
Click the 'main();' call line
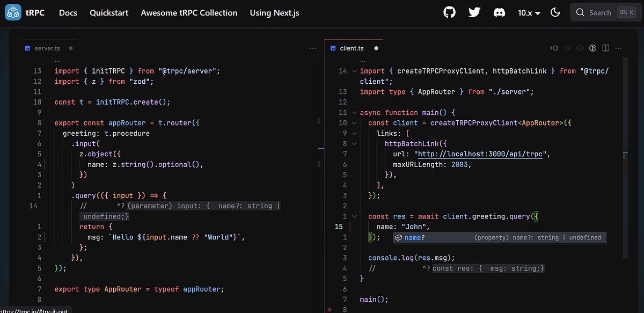coord(374,299)
